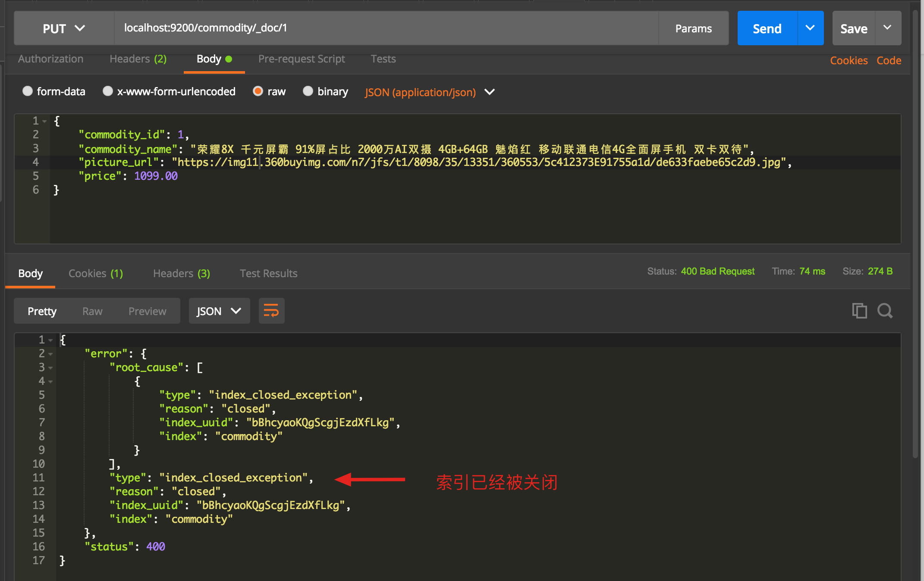Select the x-www-form-urlencoded radio button
This screenshot has width=924, height=581.
108,91
